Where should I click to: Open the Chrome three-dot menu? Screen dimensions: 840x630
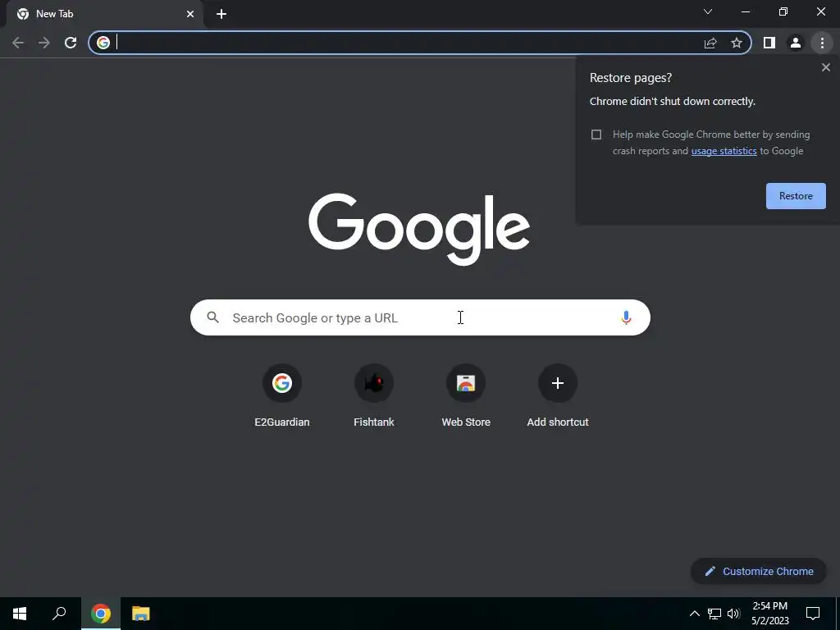tap(822, 43)
